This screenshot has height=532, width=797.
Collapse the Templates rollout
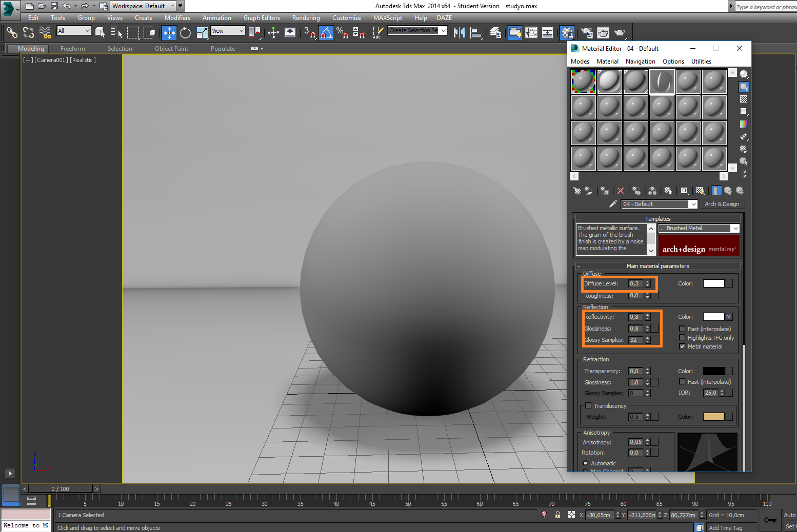pyautogui.click(x=657, y=219)
